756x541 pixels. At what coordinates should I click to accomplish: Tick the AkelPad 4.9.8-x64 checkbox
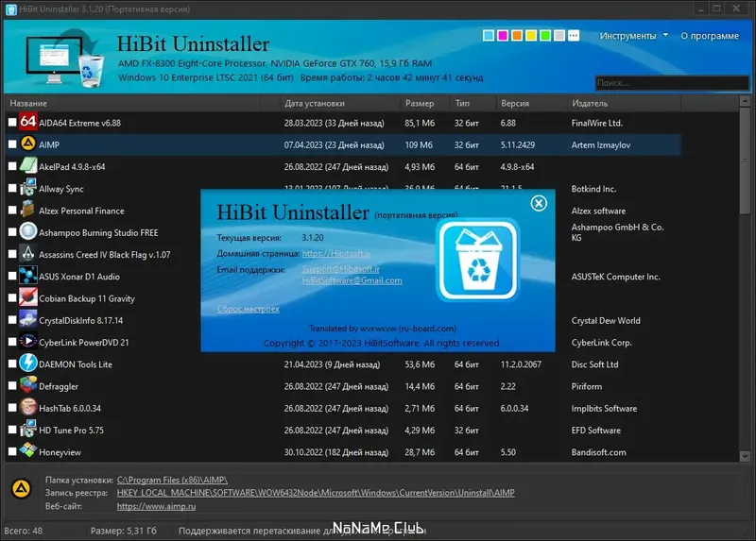[12, 166]
